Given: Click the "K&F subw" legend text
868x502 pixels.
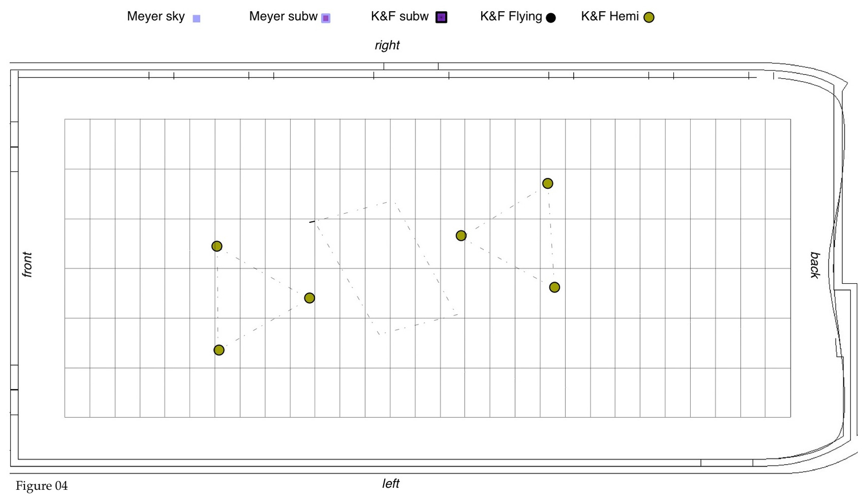Looking at the screenshot, I should [400, 16].
